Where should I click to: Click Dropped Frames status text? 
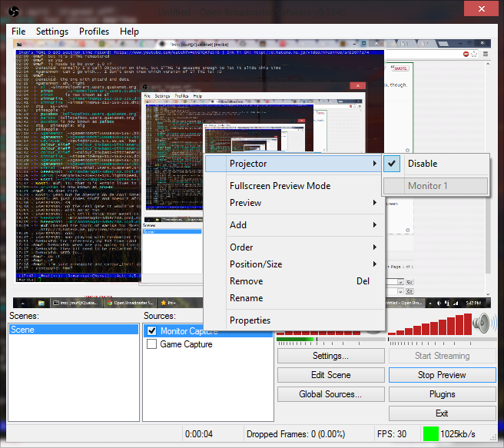coord(296,434)
